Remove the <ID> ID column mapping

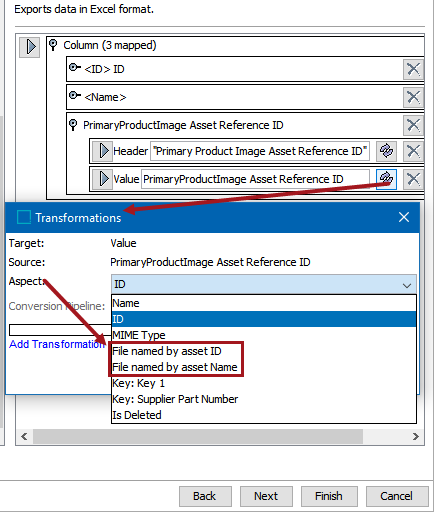413,69
